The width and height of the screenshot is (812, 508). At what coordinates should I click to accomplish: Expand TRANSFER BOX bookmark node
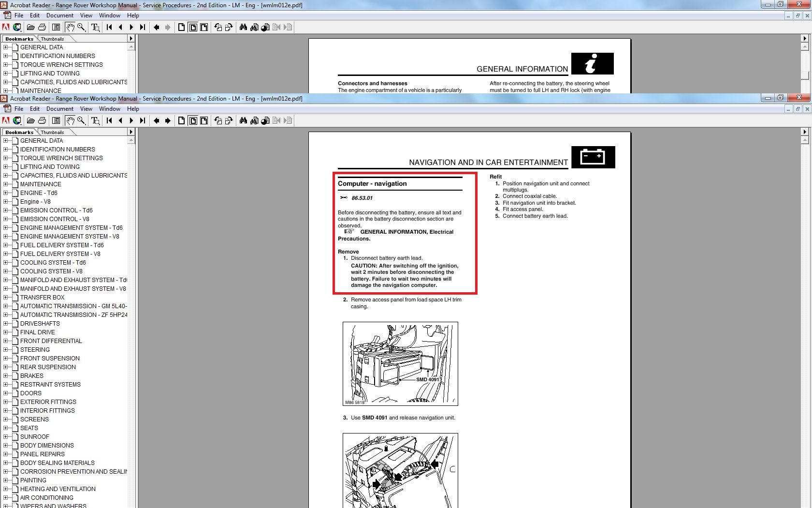(6, 298)
